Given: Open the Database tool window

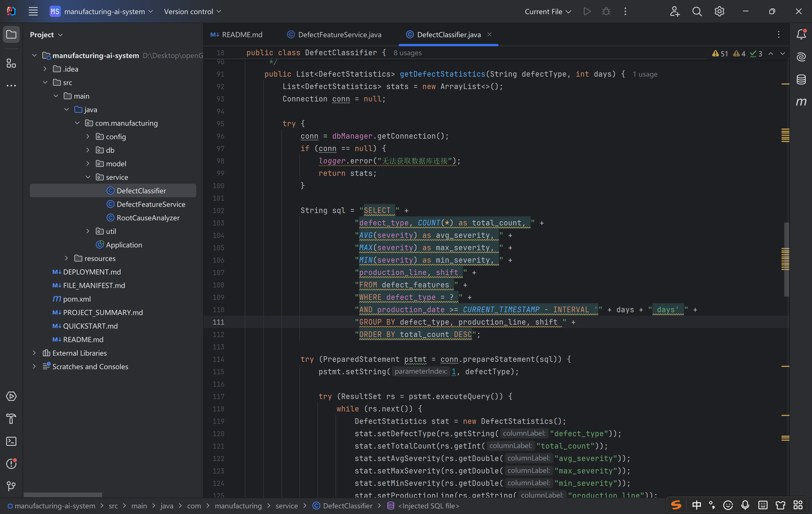Looking at the screenshot, I should click(801, 79).
